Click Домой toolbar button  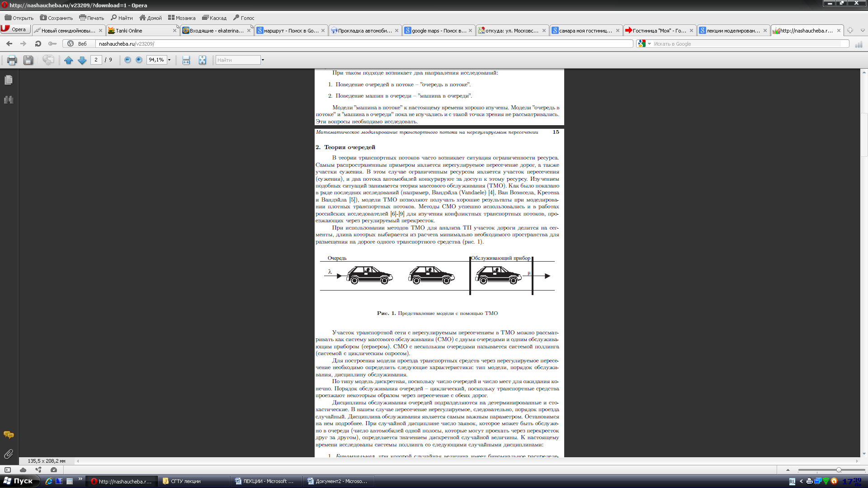150,18
